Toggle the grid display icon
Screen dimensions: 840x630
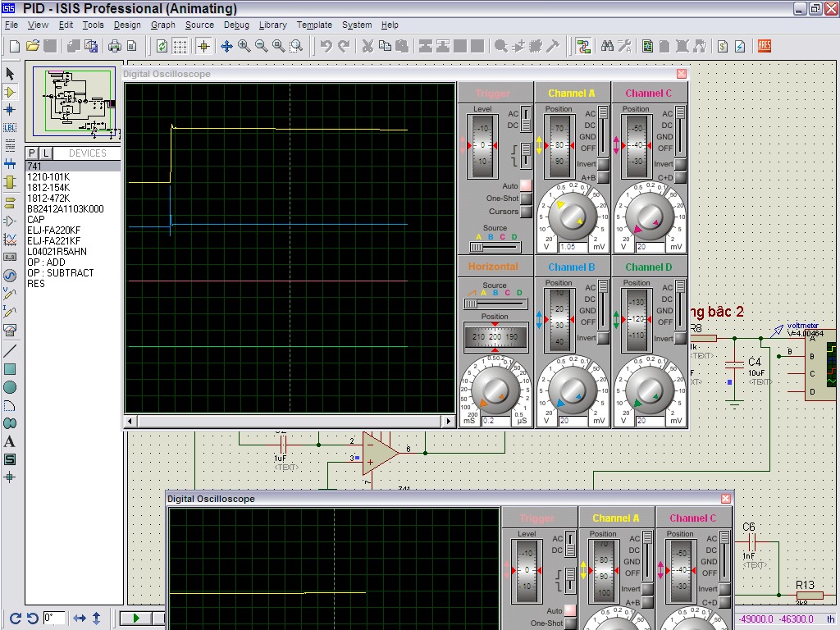(180, 46)
